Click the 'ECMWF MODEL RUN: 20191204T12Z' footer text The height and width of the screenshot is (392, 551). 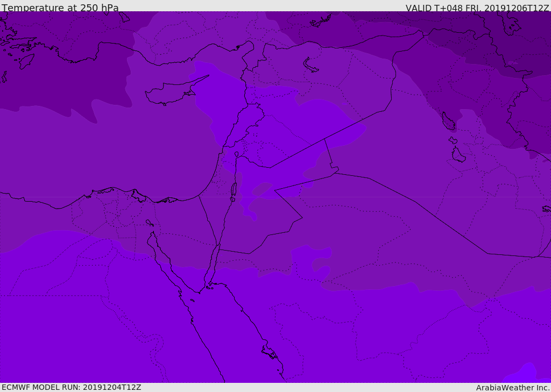click(72, 387)
